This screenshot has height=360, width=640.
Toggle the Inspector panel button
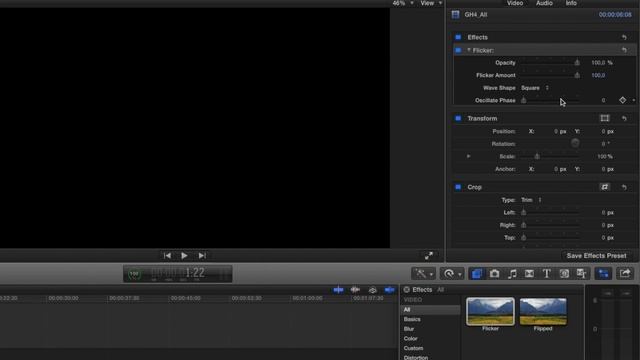tap(603, 273)
